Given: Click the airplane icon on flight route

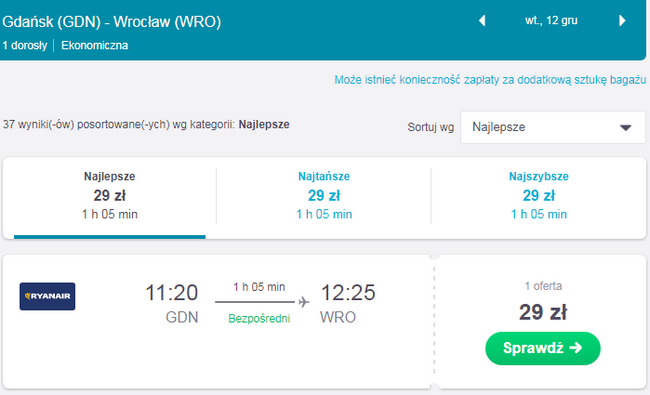Looking at the screenshot, I should [304, 302].
